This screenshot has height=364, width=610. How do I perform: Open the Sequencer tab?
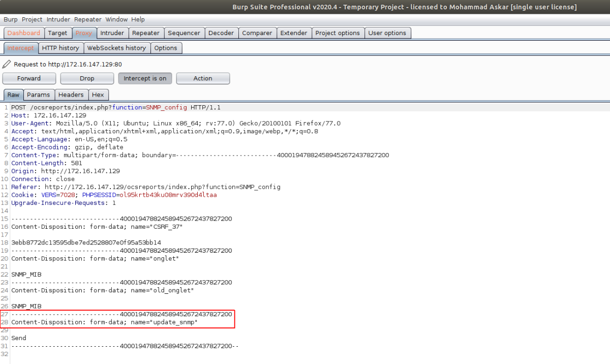(184, 33)
